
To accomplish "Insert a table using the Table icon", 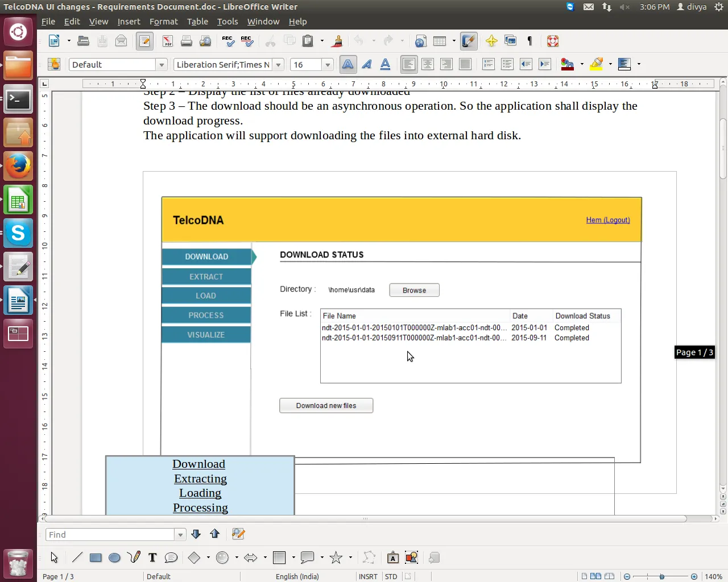I will tap(439, 41).
